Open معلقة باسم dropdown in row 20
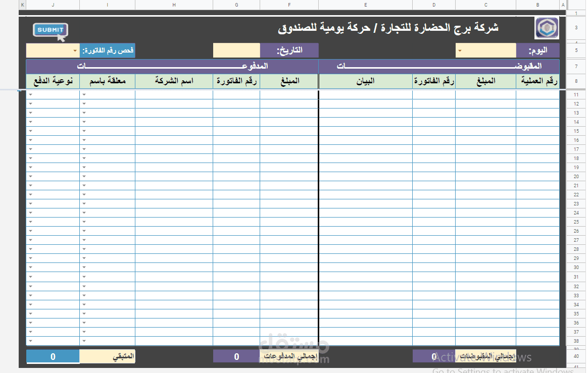This screenshot has height=373, width=588. click(x=84, y=176)
